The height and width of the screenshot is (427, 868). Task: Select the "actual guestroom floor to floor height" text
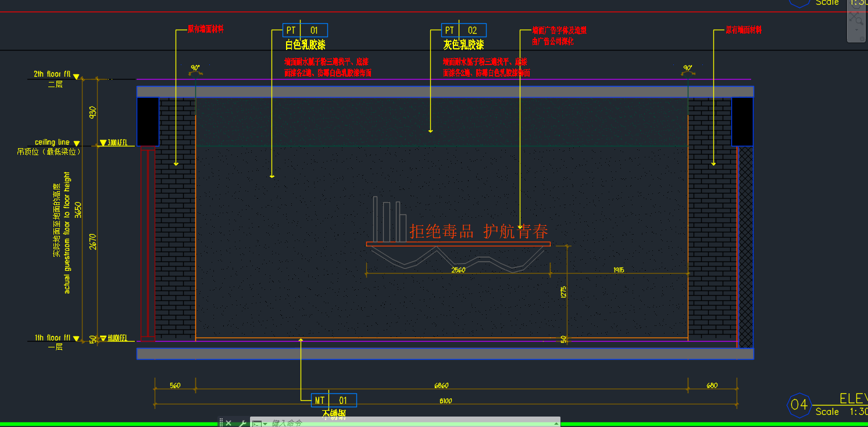coord(67,232)
